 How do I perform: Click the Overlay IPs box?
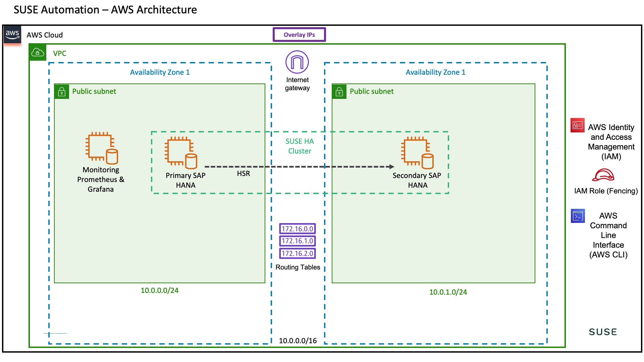coord(299,35)
